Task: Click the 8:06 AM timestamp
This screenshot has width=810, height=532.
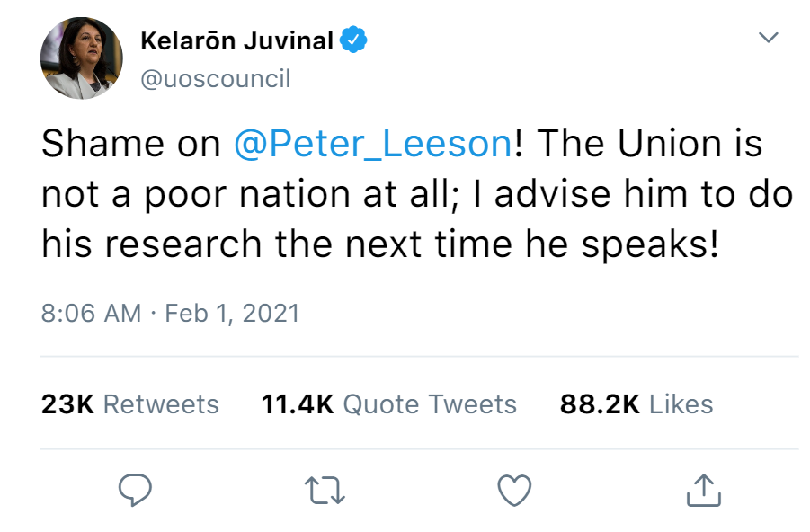Action: coord(91,313)
